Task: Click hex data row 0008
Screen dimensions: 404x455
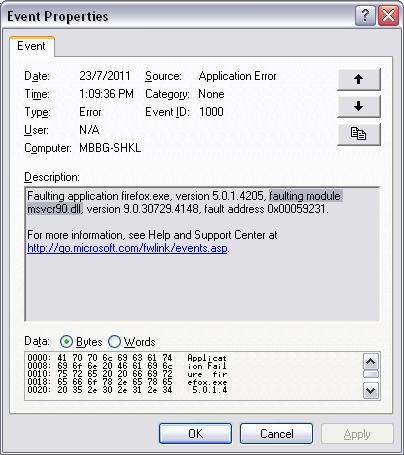Action: click(x=127, y=366)
